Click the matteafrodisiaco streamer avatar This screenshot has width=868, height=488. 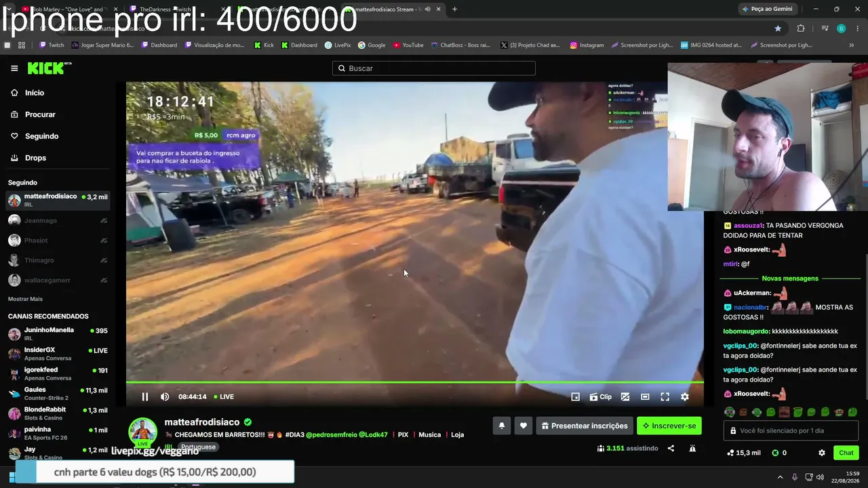(143, 431)
